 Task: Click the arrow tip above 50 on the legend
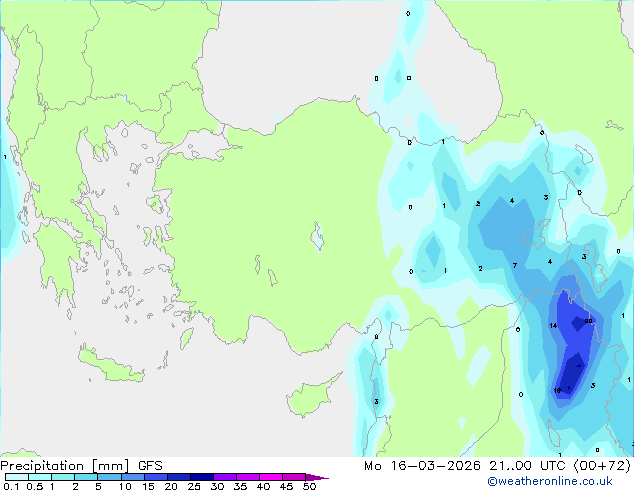tap(317, 477)
